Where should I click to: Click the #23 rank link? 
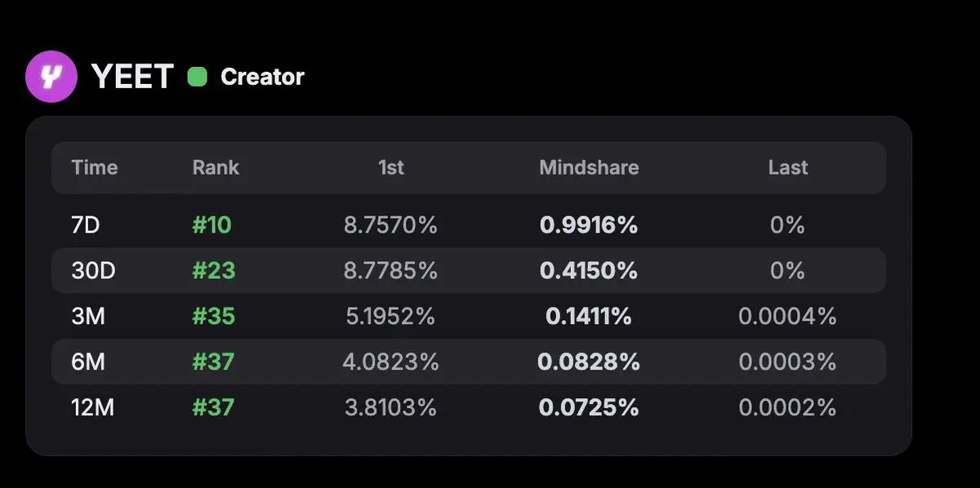tap(214, 270)
